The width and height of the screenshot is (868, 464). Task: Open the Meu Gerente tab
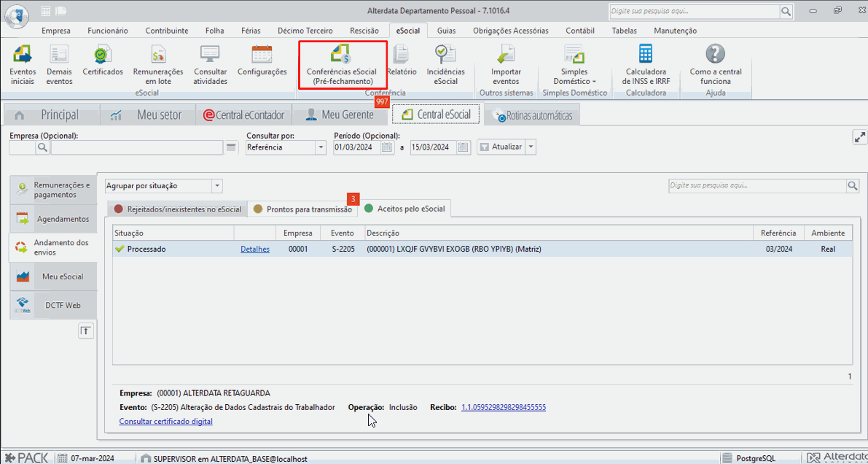pos(340,115)
